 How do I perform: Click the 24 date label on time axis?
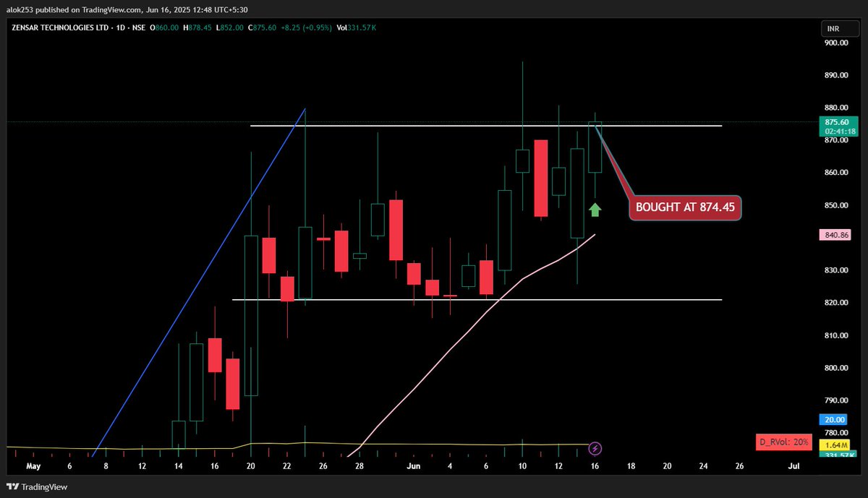pos(703,466)
